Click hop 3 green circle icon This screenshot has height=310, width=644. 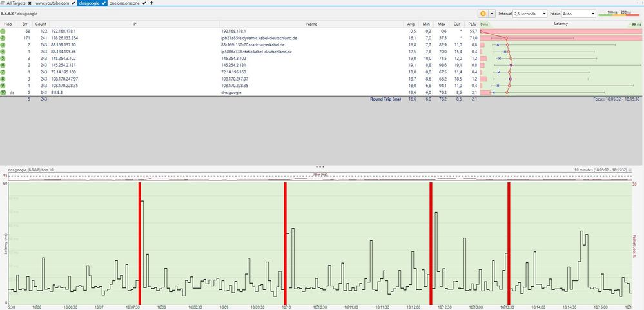3,44
